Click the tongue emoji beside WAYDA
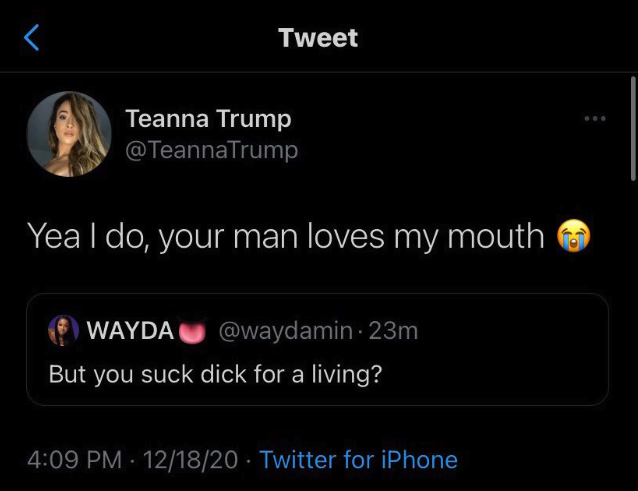The width and height of the screenshot is (638, 491). [192, 331]
